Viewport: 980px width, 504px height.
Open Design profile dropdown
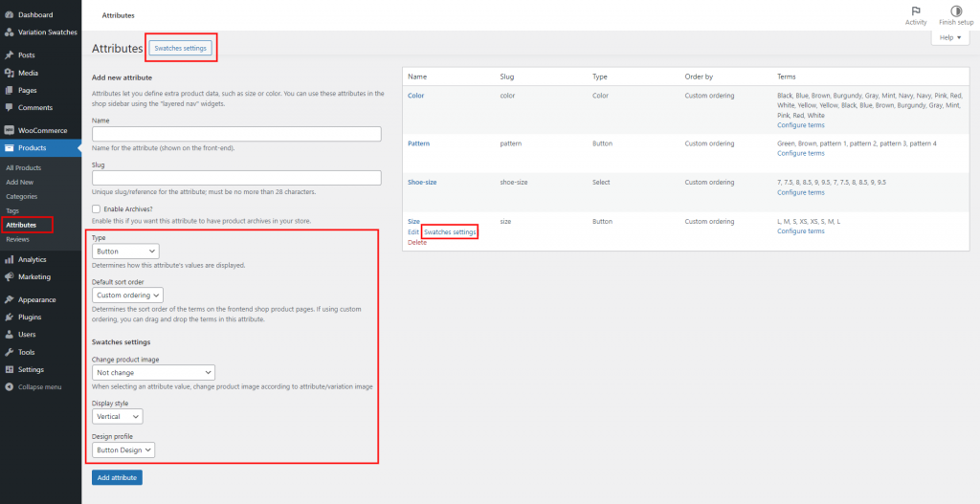tap(123, 449)
